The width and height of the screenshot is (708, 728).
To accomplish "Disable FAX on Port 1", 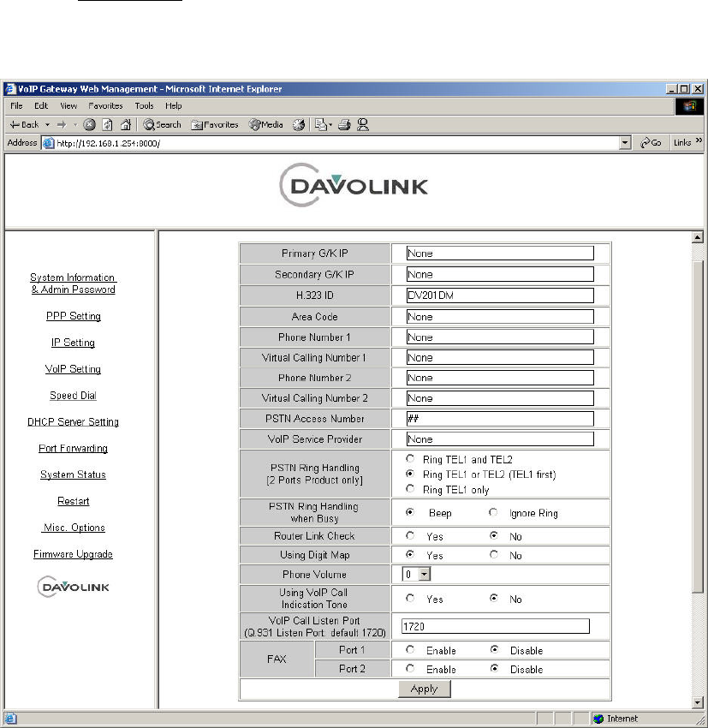I will pos(494,649).
